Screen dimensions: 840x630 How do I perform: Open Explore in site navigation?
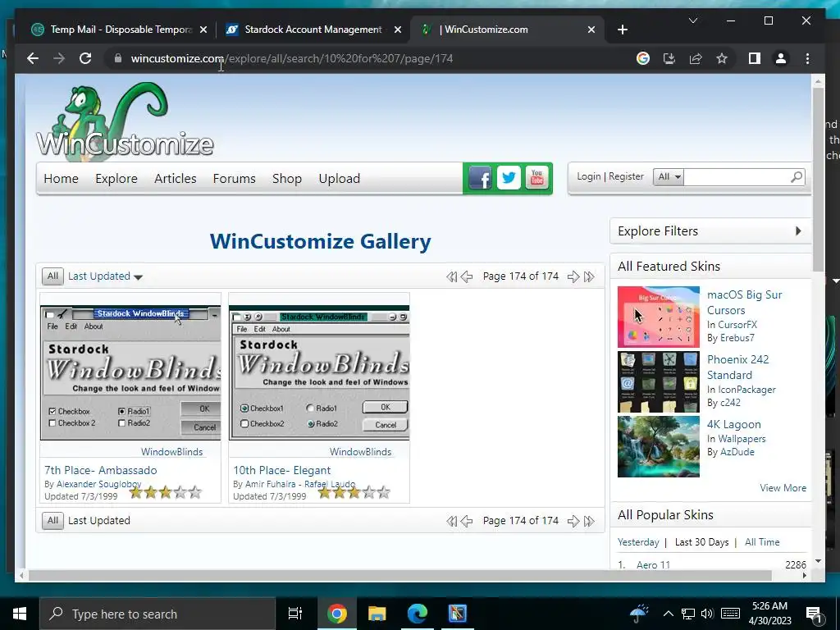click(x=116, y=178)
